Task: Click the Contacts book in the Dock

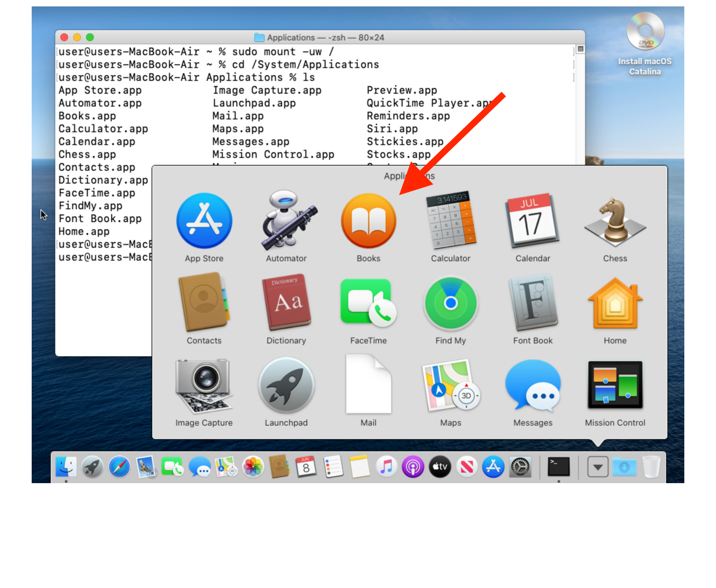Action: click(280, 466)
